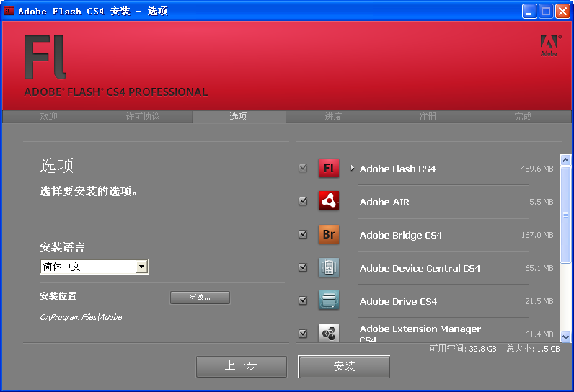Click the Adobe Drive CS4 label
Image resolution: width=574 pixels, height=392 pixels.
tap(398, 301)
